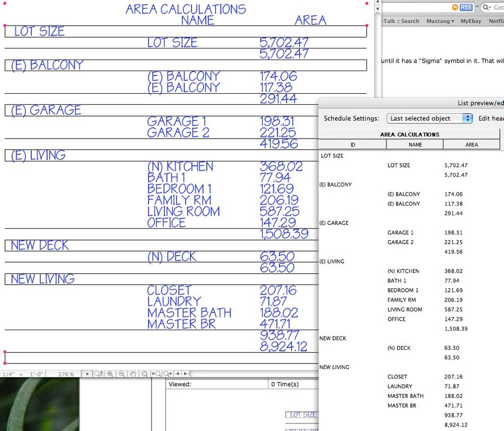Click the zoom-percentage magnifier icon beside the arrow
504x431 pixels.
click(98, 374)
